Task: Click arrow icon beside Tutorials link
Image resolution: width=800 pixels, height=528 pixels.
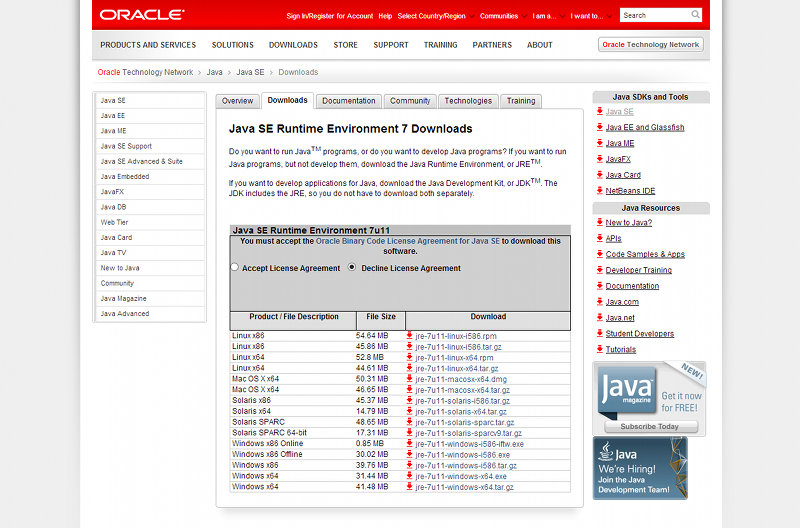Action: pyautogui.click(x=599, y=349)
